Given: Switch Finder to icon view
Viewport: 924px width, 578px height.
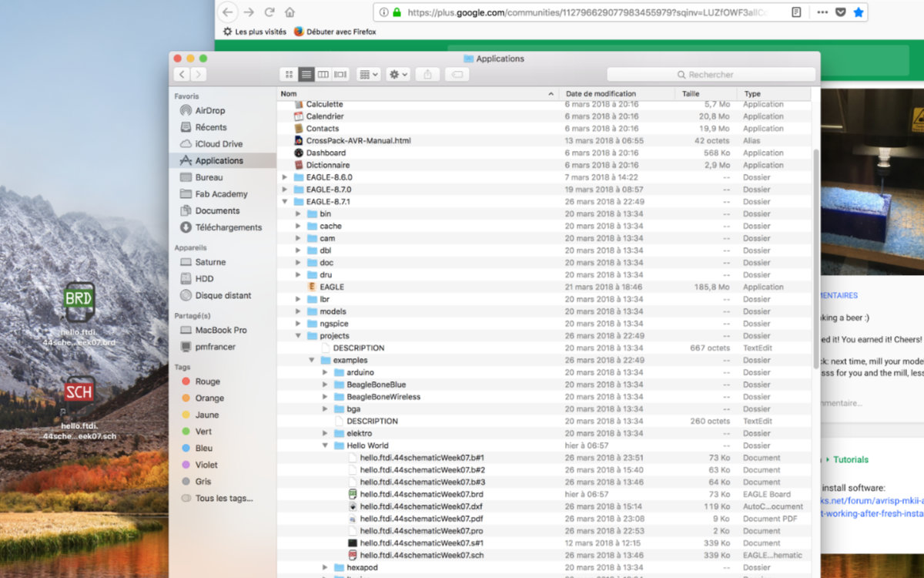Looking at the screenshot, I should click(289, 75).
